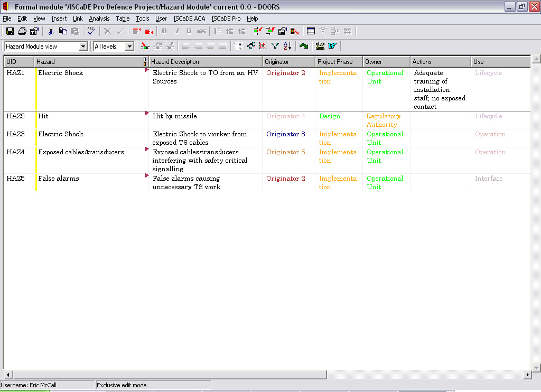
Task: Toggle strikethrough ABC formatting
Action: point(201,31)
